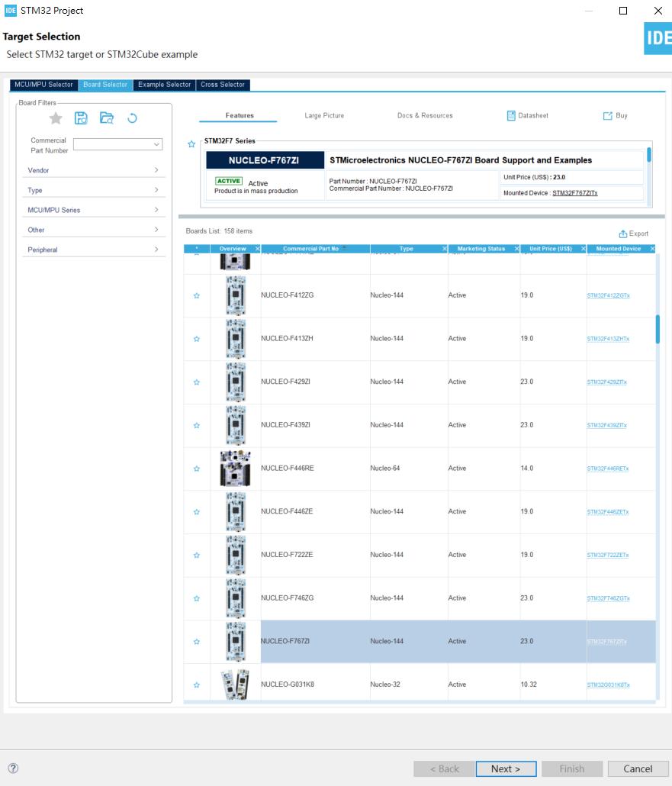The width and height of the screenshot is (672, 786).
Task: Star the NUCLEO-F412ZG row
Action: (197, 296)
